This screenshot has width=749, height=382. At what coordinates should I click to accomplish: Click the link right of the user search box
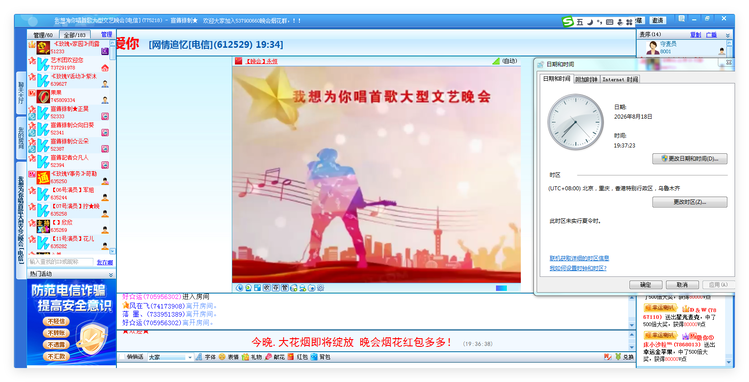click(x=105, y=262)
